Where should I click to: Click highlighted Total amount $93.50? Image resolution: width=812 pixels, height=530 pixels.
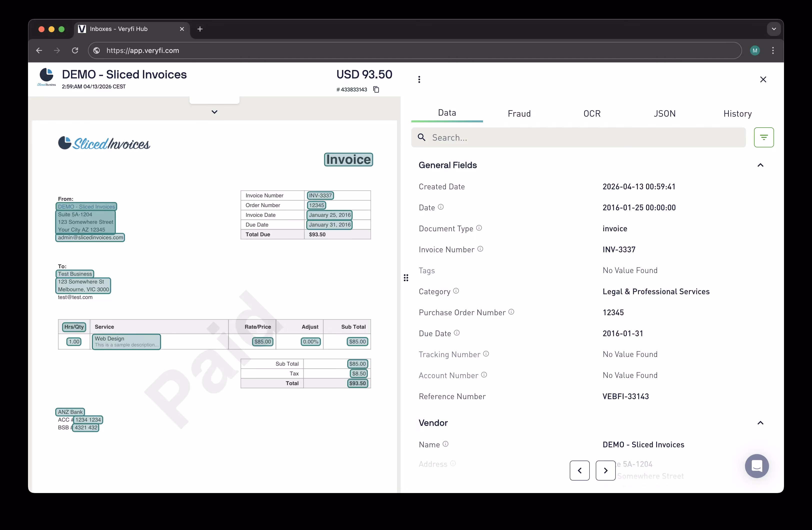pos(357,383)
